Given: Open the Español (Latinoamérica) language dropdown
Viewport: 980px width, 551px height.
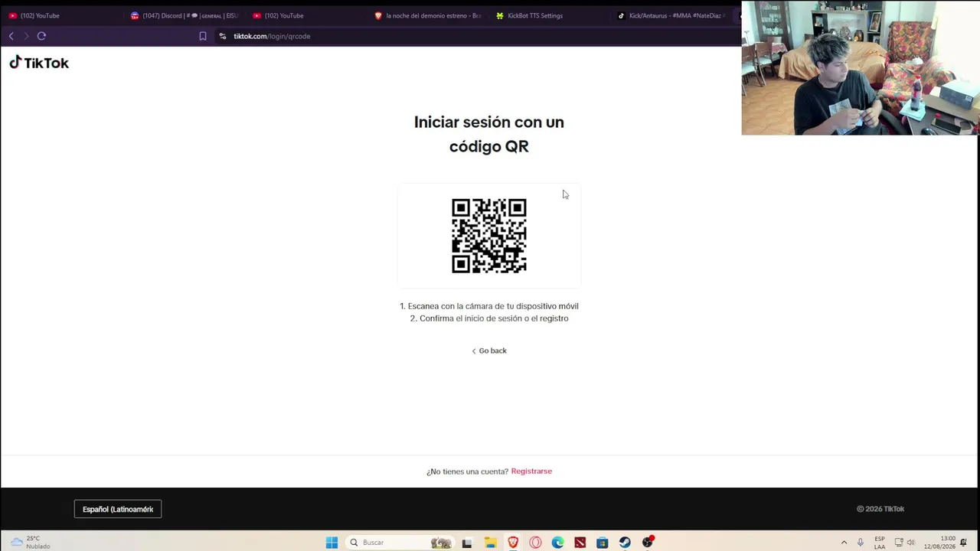Looking at the screenshot, I should tap(118, 509).
